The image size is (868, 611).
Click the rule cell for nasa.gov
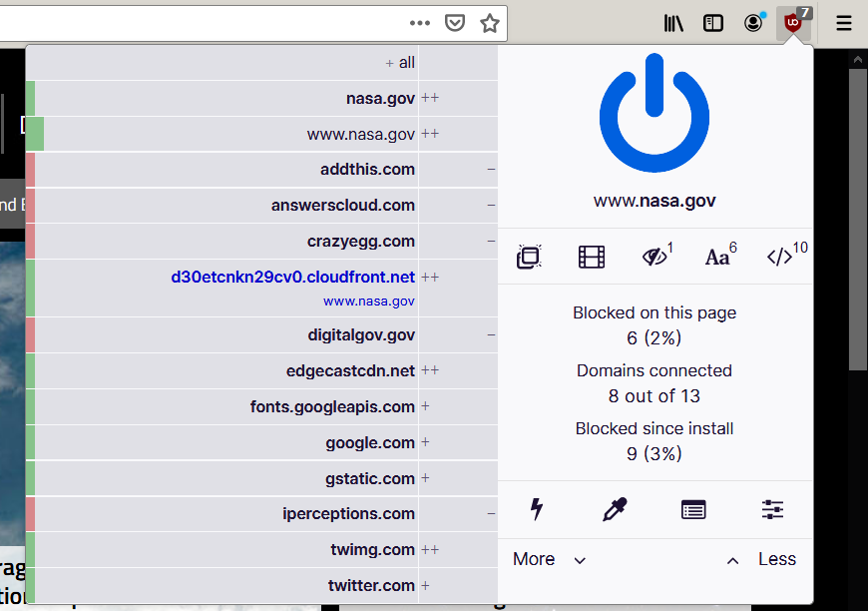point(458,98)
